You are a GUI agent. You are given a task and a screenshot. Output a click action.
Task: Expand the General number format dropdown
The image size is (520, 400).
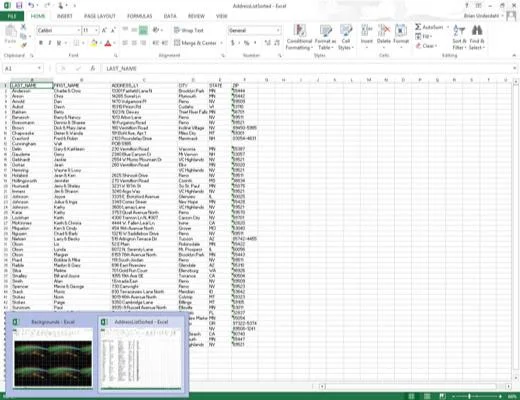278,30
